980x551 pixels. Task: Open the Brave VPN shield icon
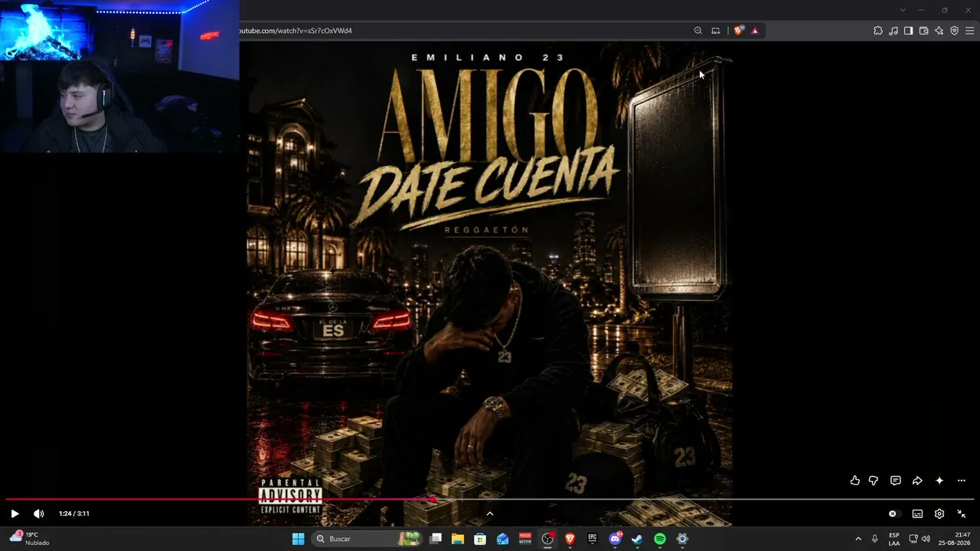[955, 31]
